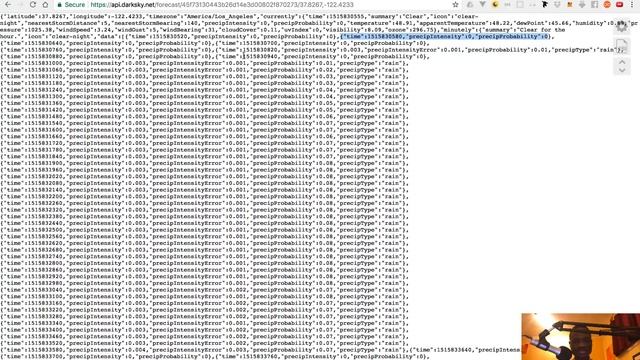Open the Chrome three-dot menu
The height and width of the screenshot is (360, 640).
(632, 4)
